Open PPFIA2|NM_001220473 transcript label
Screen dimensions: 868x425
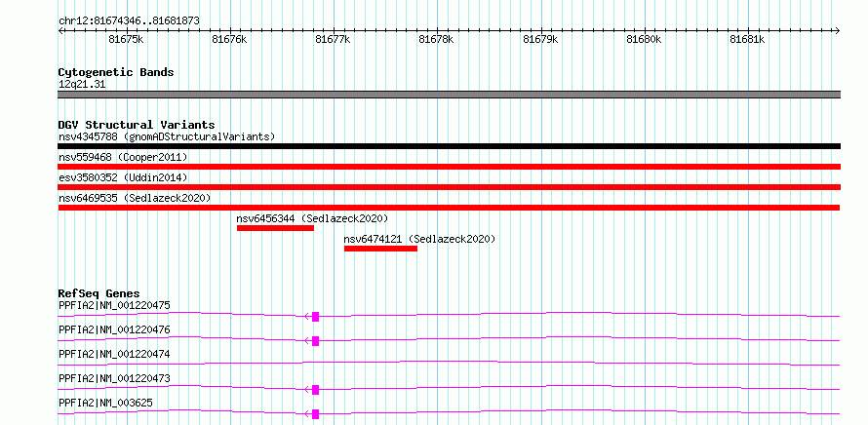pos(114,378)
